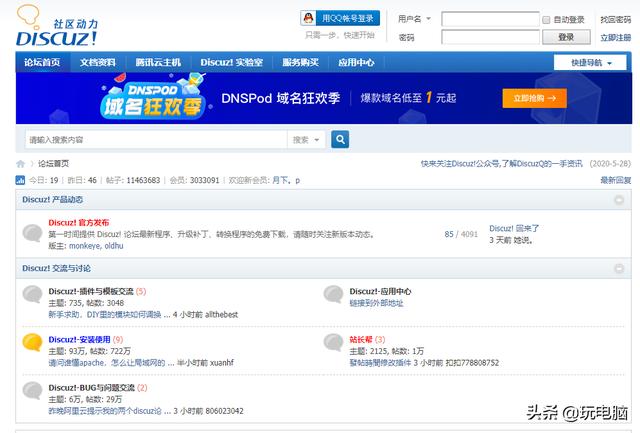The image size is (640, 433).
Task: Collapse the Discuz! 产品动态 section
Action: 619,200
